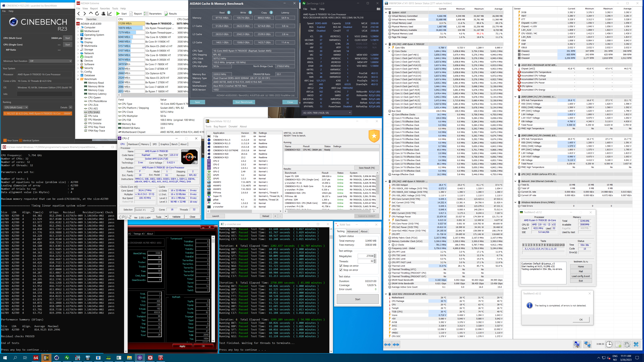This screenshot has width=644, height=362.
Task: Click HWiNFO network computers icon
Action: tap(587, 345)
